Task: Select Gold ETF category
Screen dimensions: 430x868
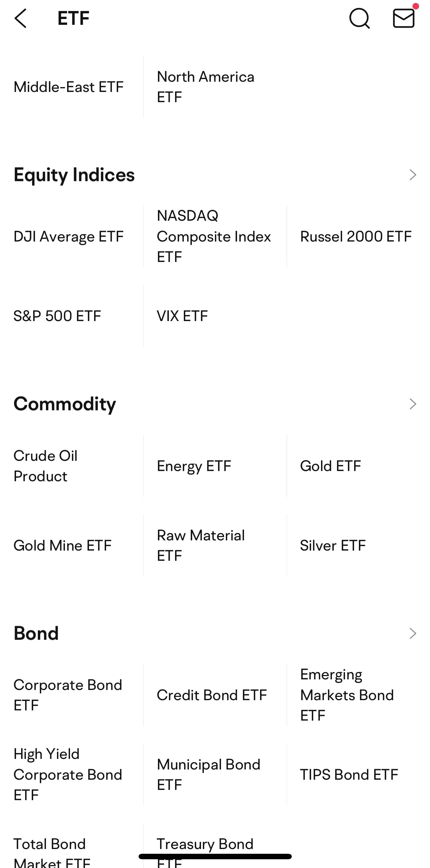Action: (330, 466)
